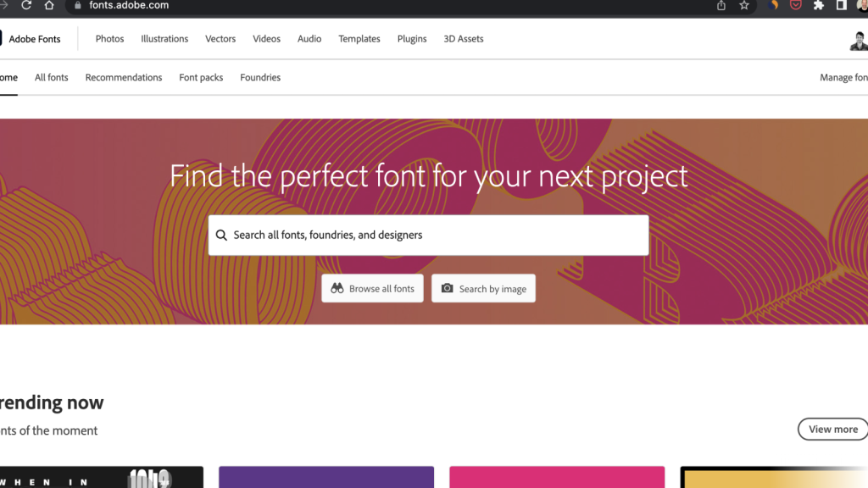868x488 pixels.
Task: Open the Extensions puzzle piece icon
Action: (818, 5)
